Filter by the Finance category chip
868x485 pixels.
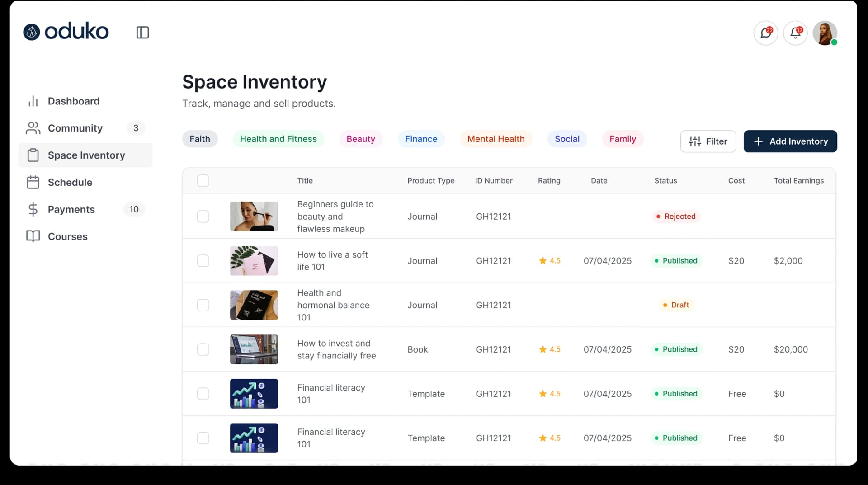click(x=421, y=139)
